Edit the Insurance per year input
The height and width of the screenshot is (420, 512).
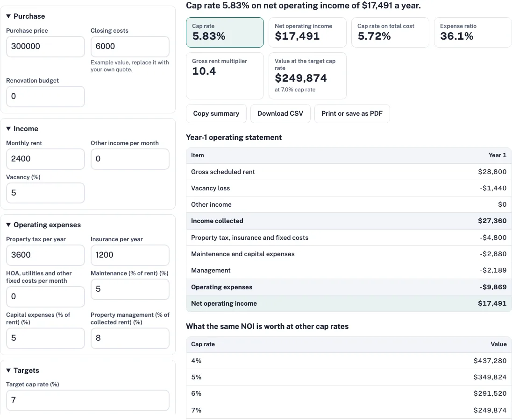[x=130, y=255]
